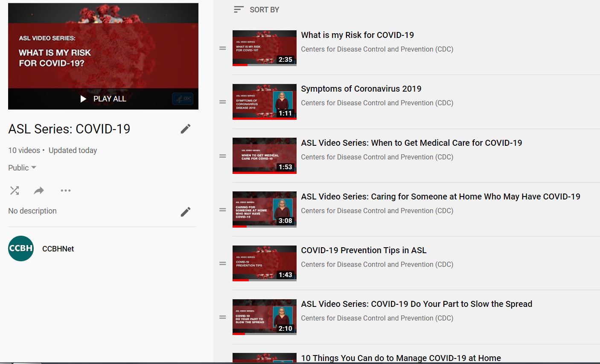Open video title Symptoms of Coronavirus 2019
600x364 pixels.
pos(361,89)
